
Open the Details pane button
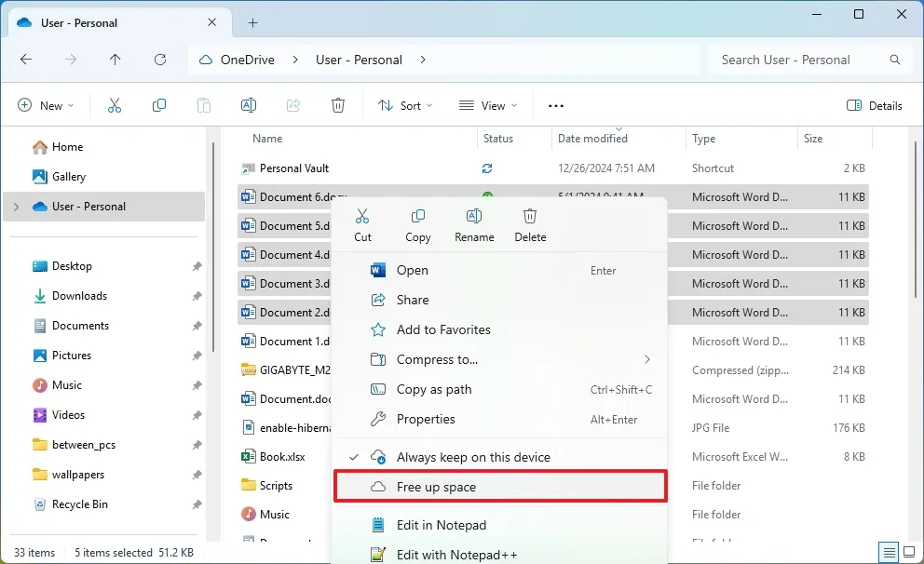[874, 105]
